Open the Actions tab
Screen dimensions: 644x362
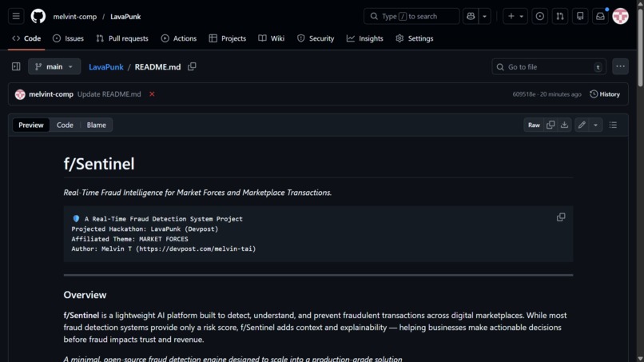pyautogui.click(x=179, y=38)
